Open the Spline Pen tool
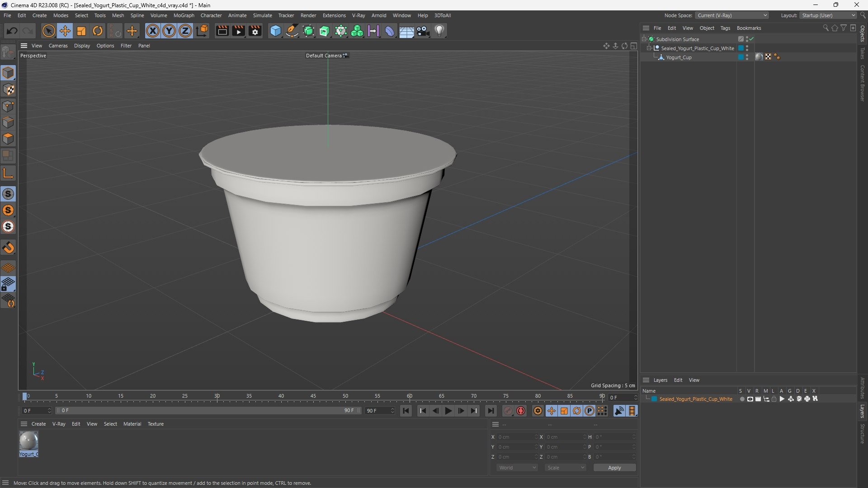The width and height of the screenshot is (868, 488). (x=292, y=31)
